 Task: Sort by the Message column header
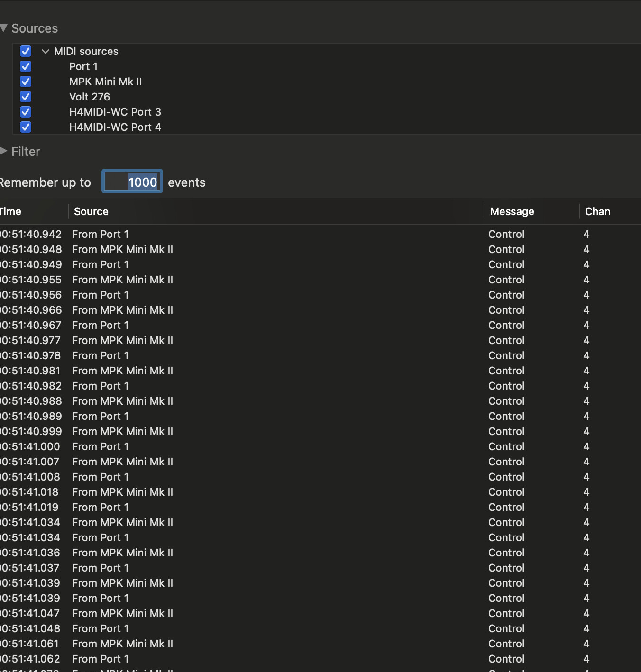pos(512,211)
